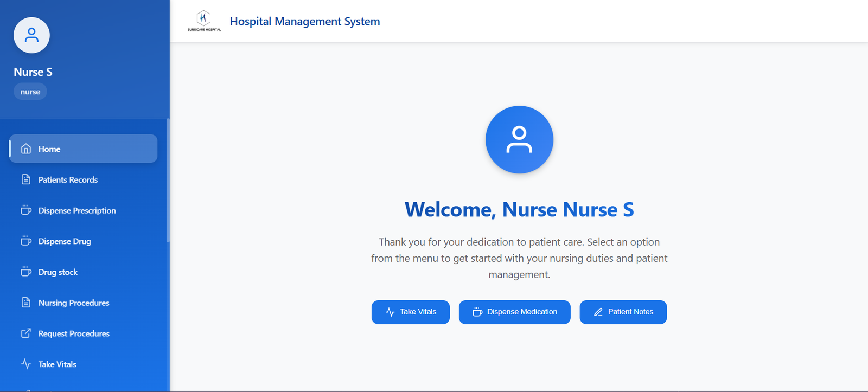The height and width of the screenshot is (392, 868).
Task: Click the document icon beside Nursing Procedures
Action: coord(26,303)
